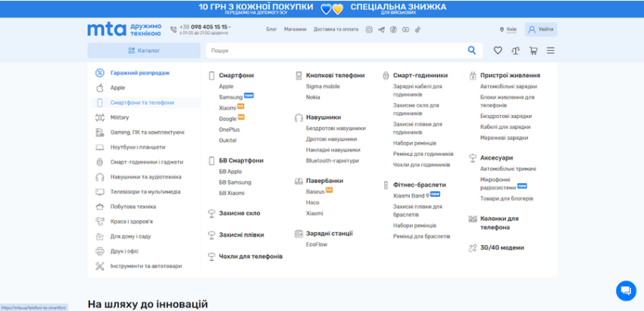This screenshot has height=311, width=644.
Task: Open the live chat bubble
Action: [626, 291]
